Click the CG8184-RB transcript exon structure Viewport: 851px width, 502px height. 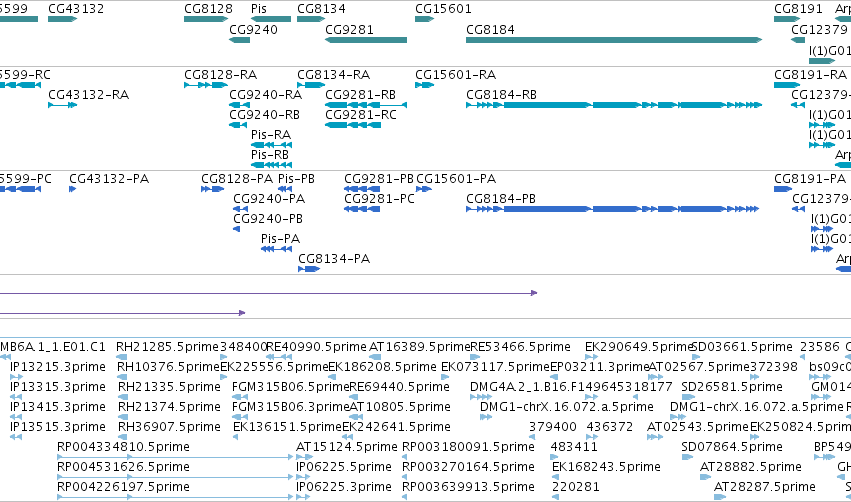coord(614,105)
